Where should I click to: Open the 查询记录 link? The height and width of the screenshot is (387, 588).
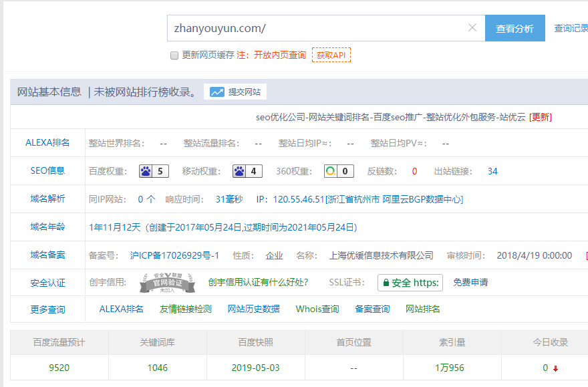tap(571, 28)
